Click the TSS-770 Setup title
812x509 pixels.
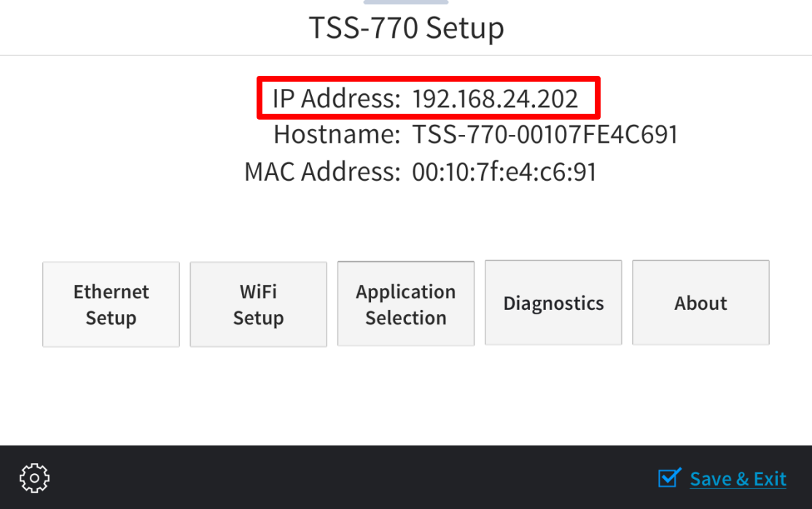click(x=407, y=28)
